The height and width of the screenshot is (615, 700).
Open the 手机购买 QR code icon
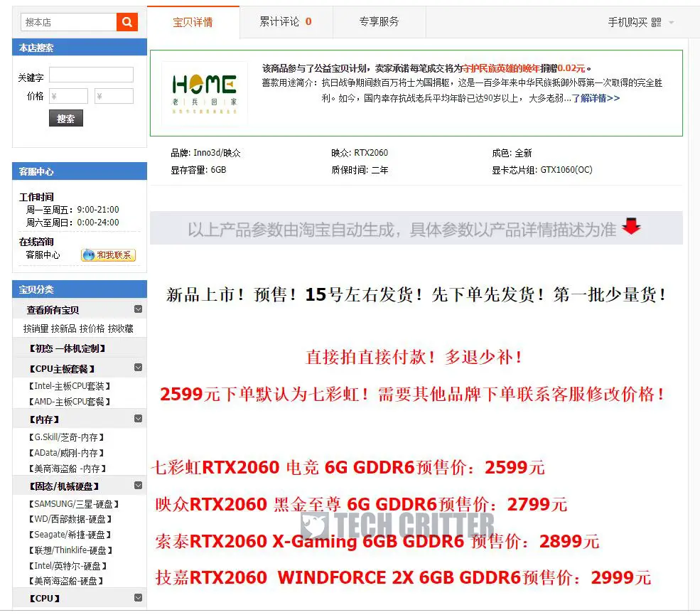[656, 22]
